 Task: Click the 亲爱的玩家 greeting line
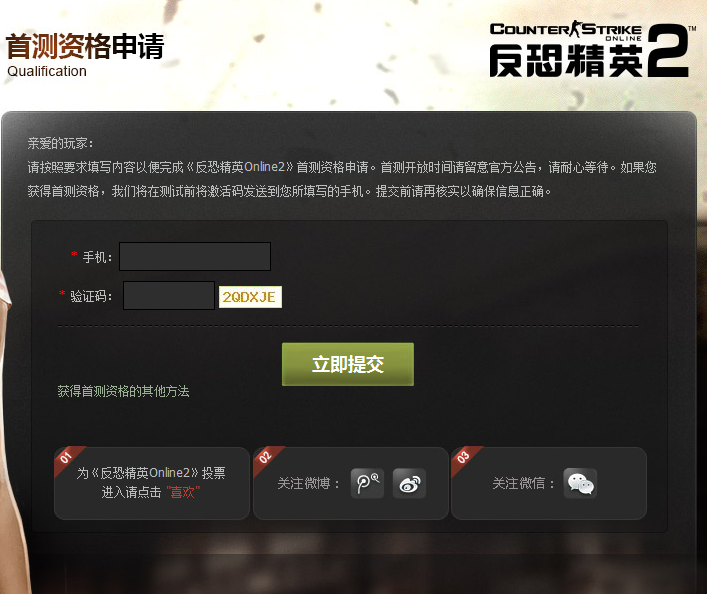60,143
